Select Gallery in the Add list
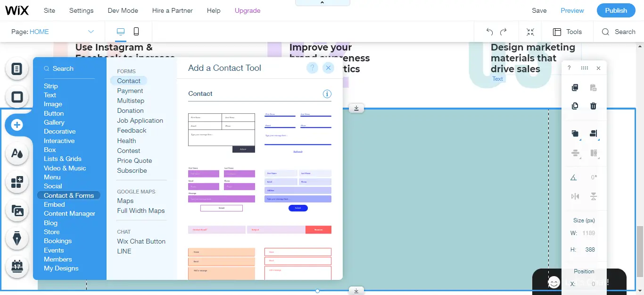The width and height of the screenshot is (644, 295). tap(54, 122)
